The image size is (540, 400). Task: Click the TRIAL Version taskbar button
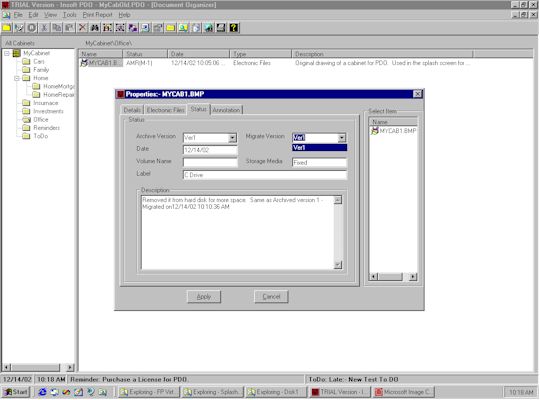tap(340, 392)
